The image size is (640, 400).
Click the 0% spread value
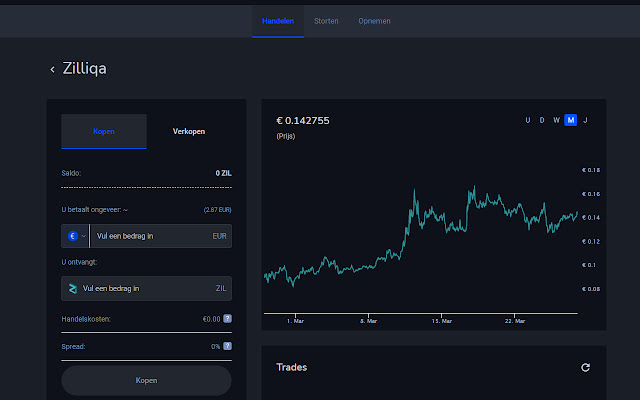[x=216, y=347]
